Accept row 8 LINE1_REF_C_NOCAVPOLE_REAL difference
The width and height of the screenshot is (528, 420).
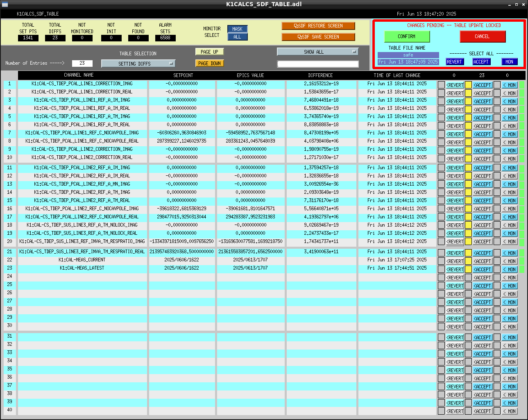(x=483, y=143)
